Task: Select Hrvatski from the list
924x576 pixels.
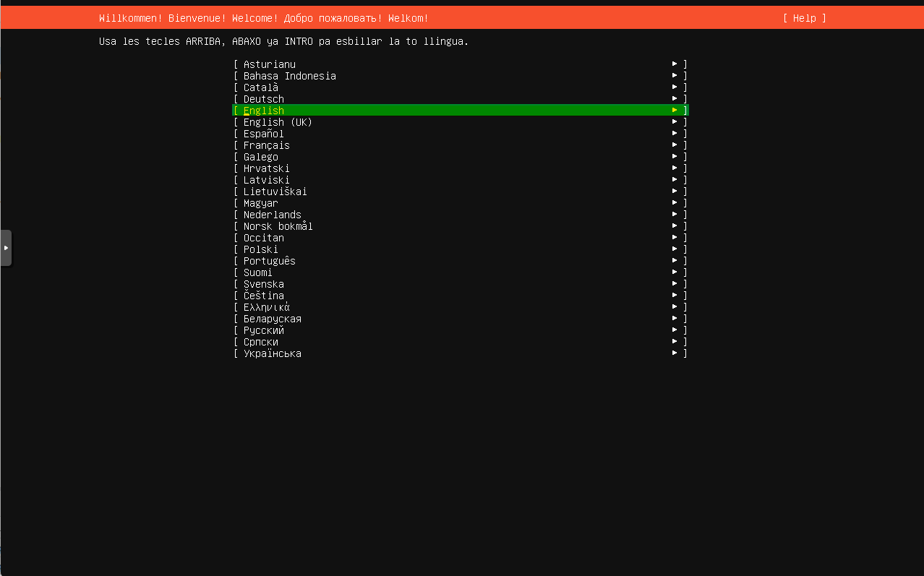Action: tap(265, 168)
